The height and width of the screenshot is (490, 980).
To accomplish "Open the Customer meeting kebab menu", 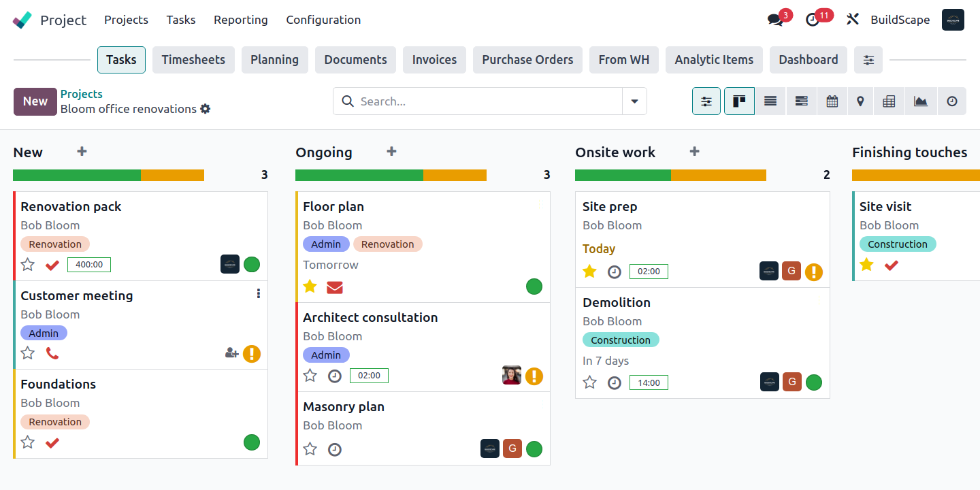I will 258,293.
